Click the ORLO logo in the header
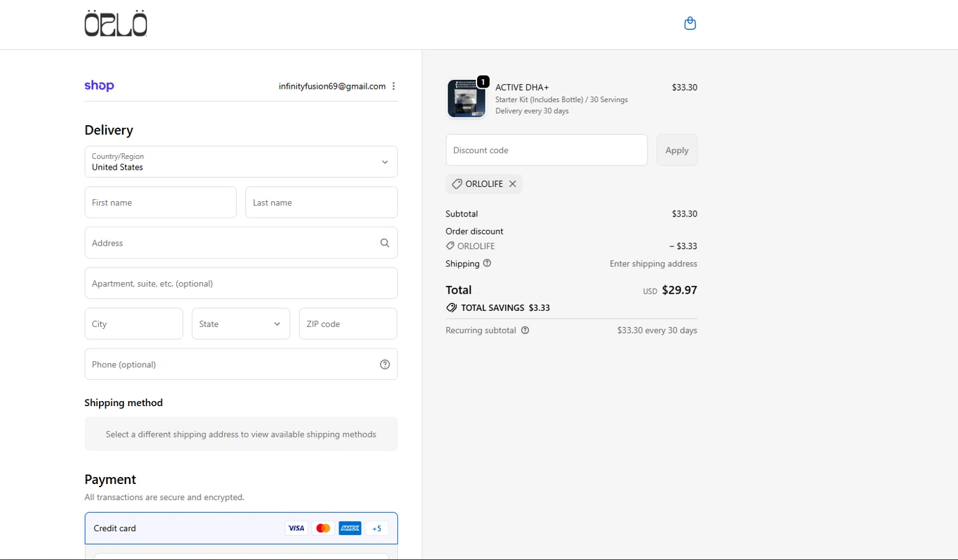 [116, 23]
